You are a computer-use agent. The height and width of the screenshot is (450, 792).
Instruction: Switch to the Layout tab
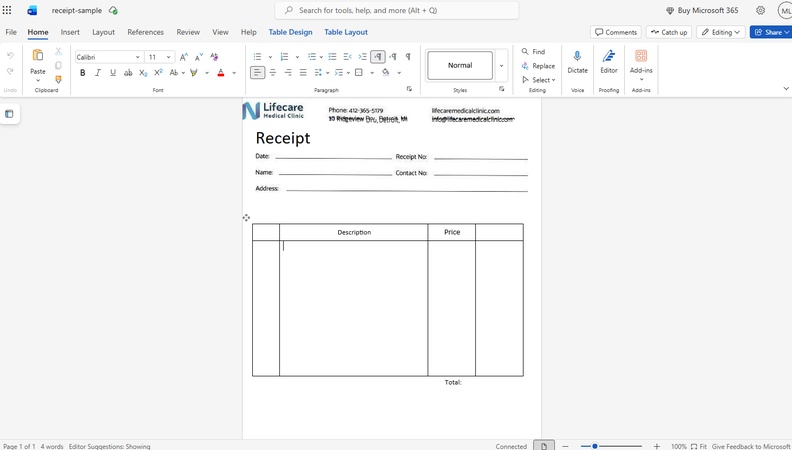pyautogui.click(x=104, y=32)
